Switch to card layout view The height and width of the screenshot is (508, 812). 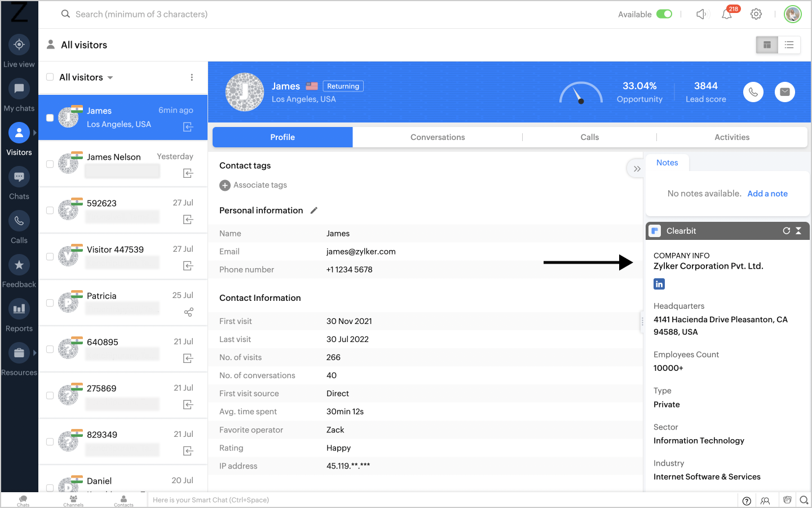coord(767,45)
